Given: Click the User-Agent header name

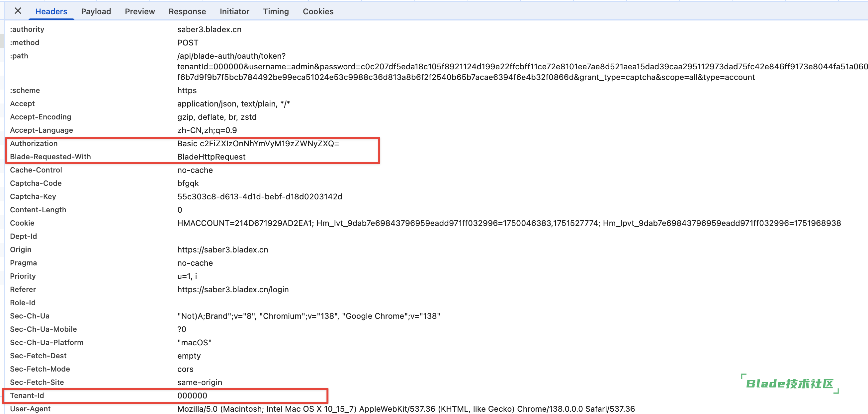Looking at the screenshot, I should click(30, 409).
